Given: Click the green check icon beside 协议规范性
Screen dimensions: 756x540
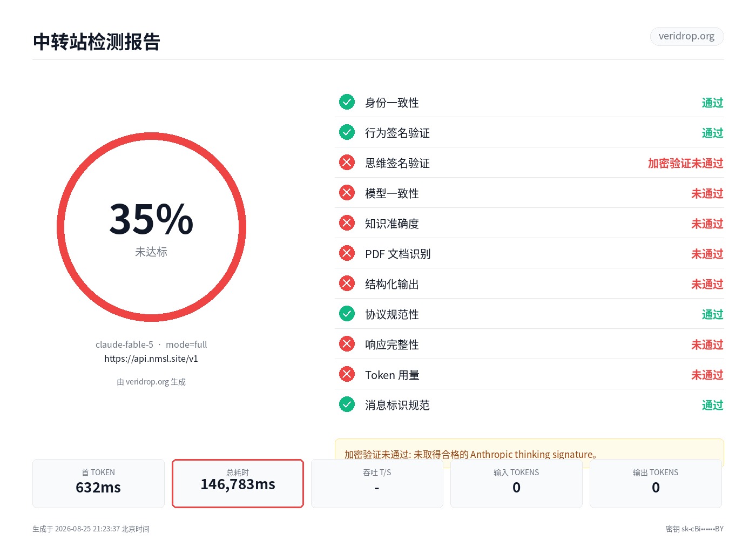Looking at the screenshot, I should (347, 314).
